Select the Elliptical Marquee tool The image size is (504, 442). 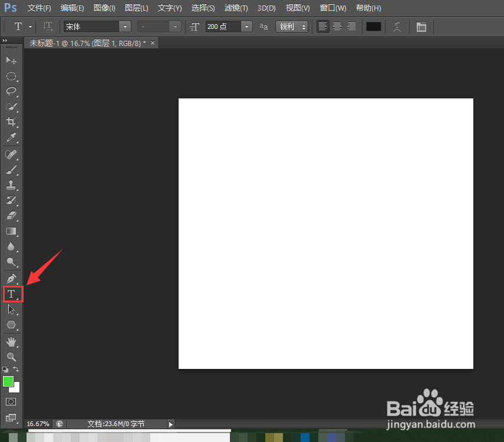coord(11,76)
